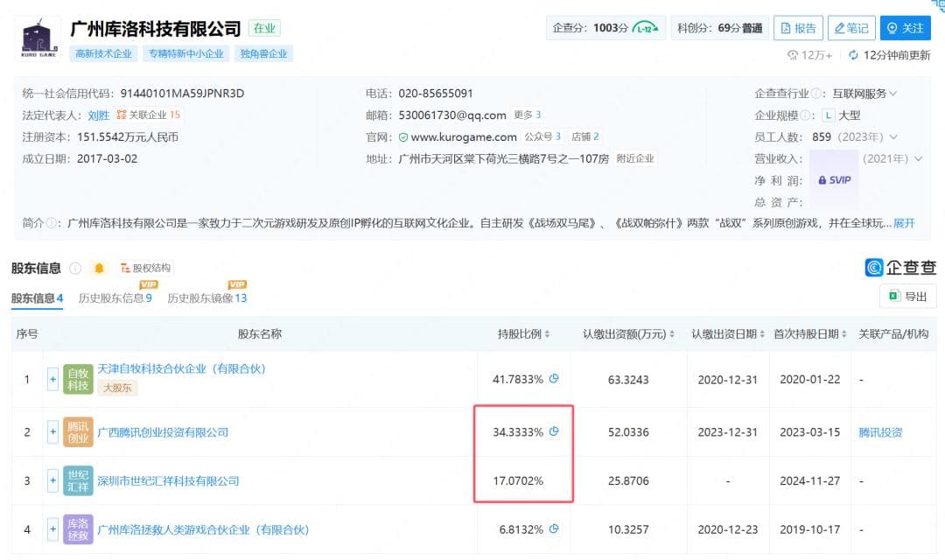Open the 报告 report button
This screenshot has width=945, height=560.
[x=798, y=28]
